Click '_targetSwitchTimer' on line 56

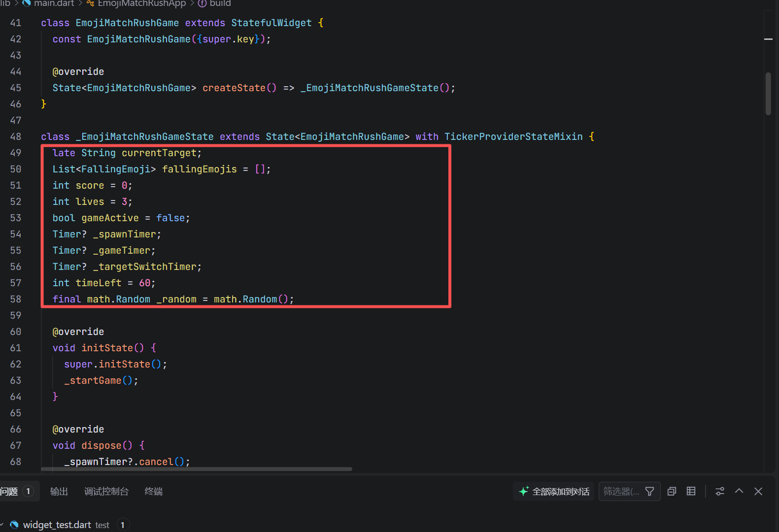pyautogui.click(x=145, y=266)
